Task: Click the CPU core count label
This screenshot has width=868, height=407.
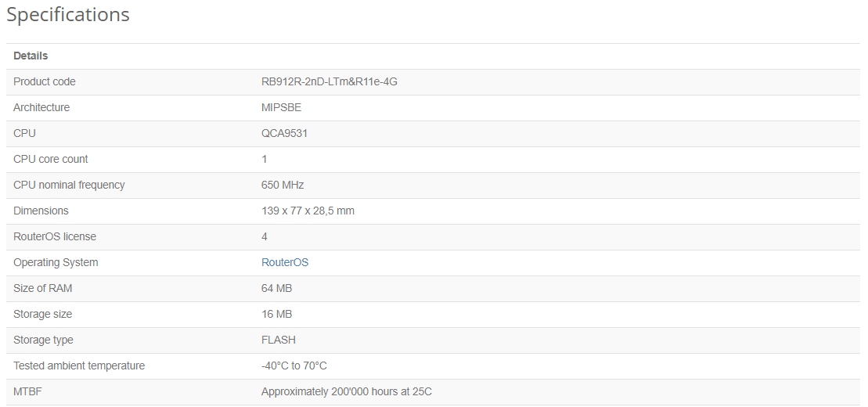Action: (51, 159)
